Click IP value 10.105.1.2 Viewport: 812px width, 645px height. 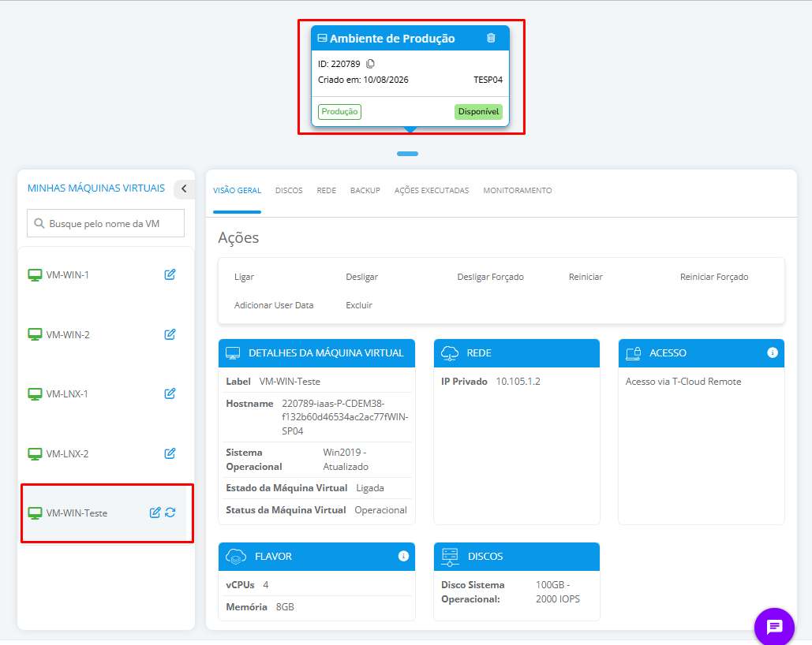click(518, 382)
